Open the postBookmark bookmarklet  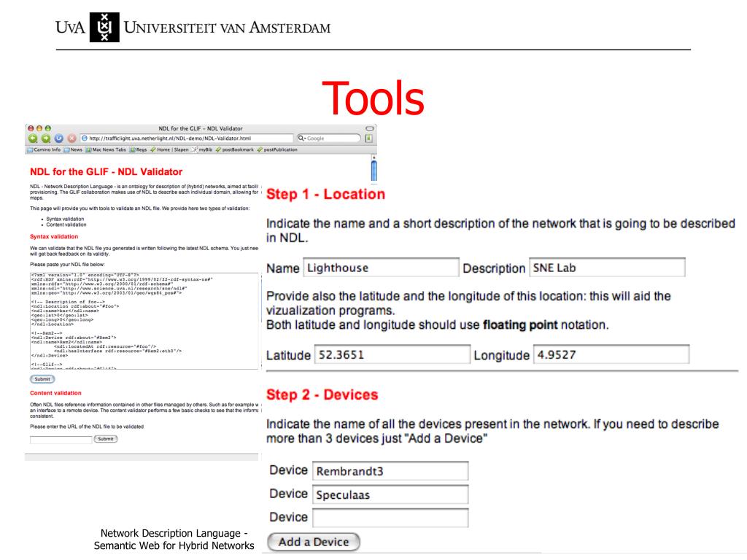[235, 149]
